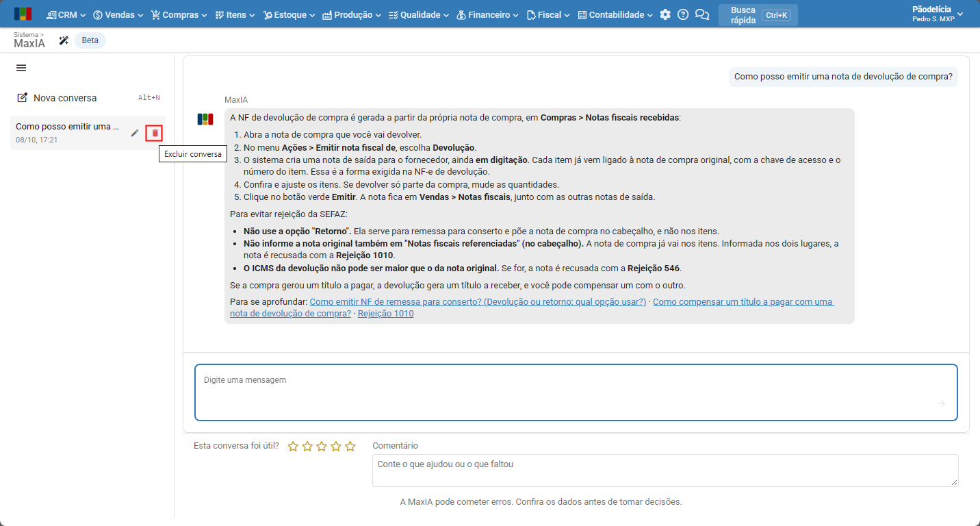980x526 pixels.
Task: Open the Pãodelícia user account dropdown
Action: tap(938, 14)
